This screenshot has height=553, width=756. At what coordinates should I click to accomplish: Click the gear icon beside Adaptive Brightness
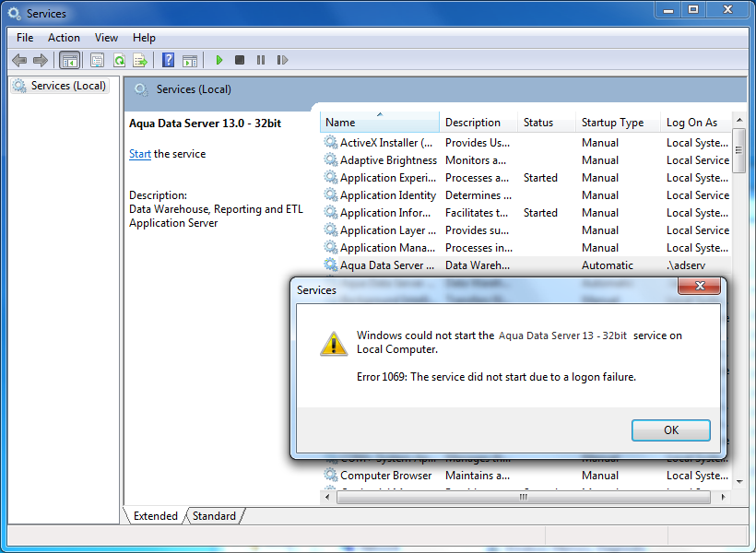330,159
